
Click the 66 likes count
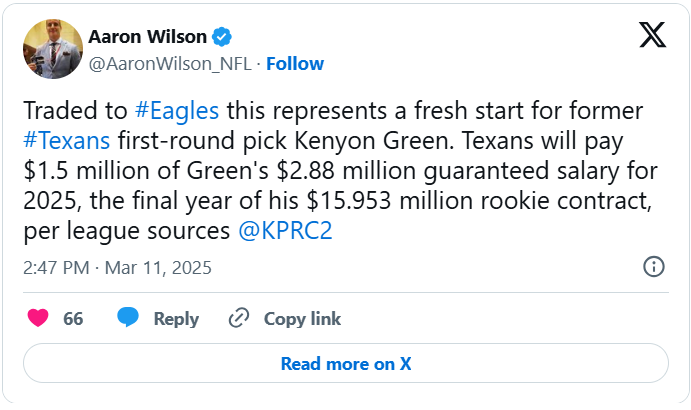tap(73, 319)
